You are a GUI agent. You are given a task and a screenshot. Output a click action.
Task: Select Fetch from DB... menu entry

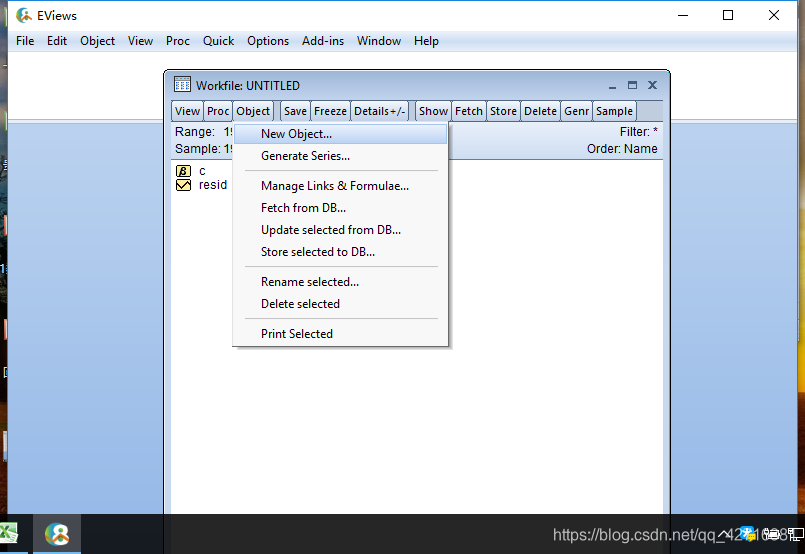(340, 208)
